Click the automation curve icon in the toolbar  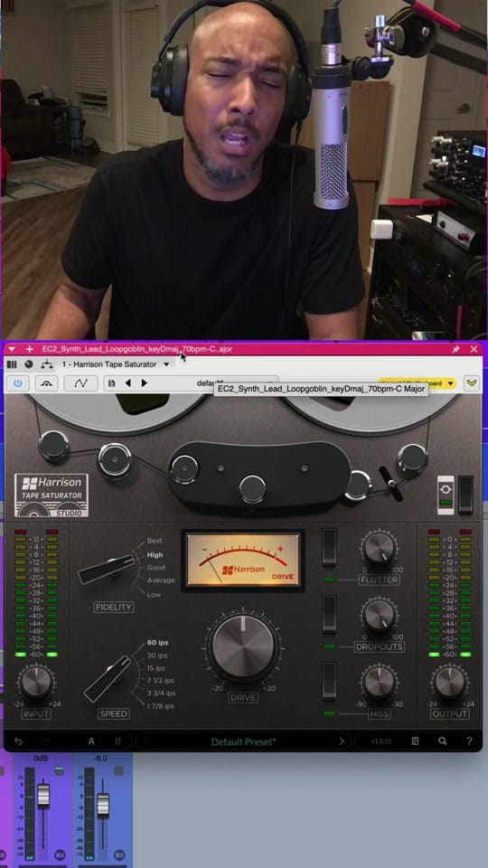[x=80, y=383]
